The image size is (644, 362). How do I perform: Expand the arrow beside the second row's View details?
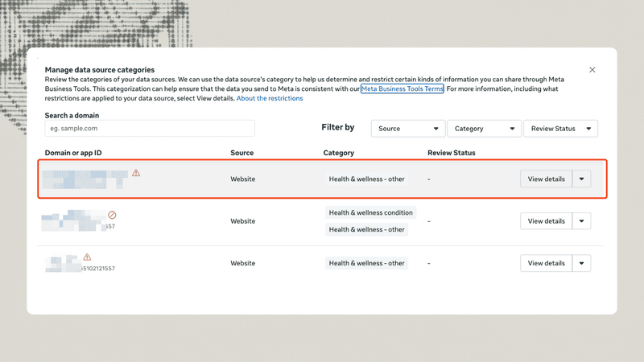click(581, 220)
